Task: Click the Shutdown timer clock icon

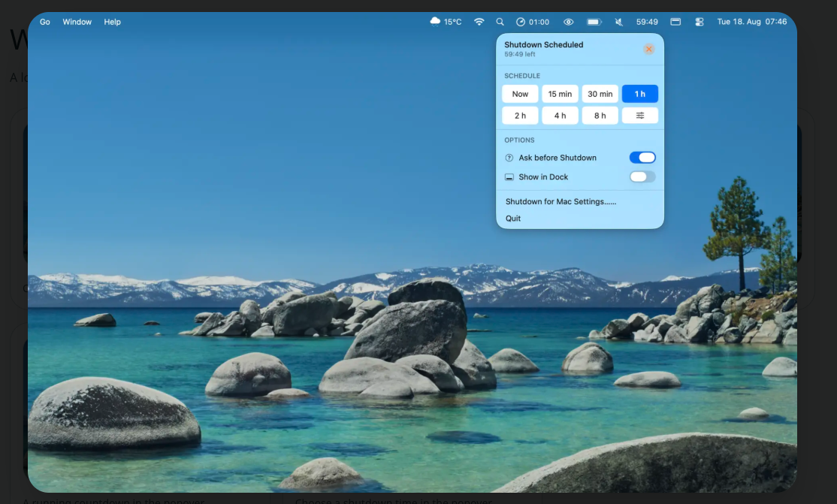Action: [x=521, y=22]
